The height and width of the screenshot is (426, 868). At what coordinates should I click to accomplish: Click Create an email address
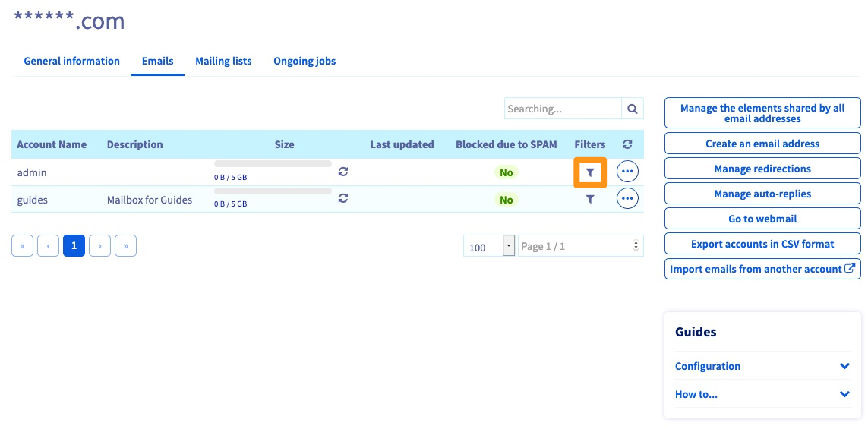pyautogui.click(x=762, y=144)
